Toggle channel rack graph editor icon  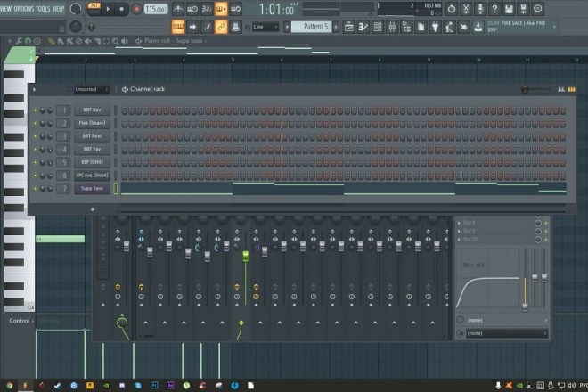click(x=561, y=89)
